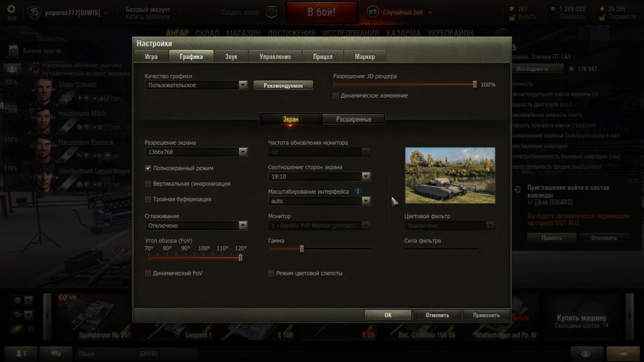Viewport: 644px width, 362px height.
Task: Click the bottom-right notifications icon
Action: pos(623,353)
